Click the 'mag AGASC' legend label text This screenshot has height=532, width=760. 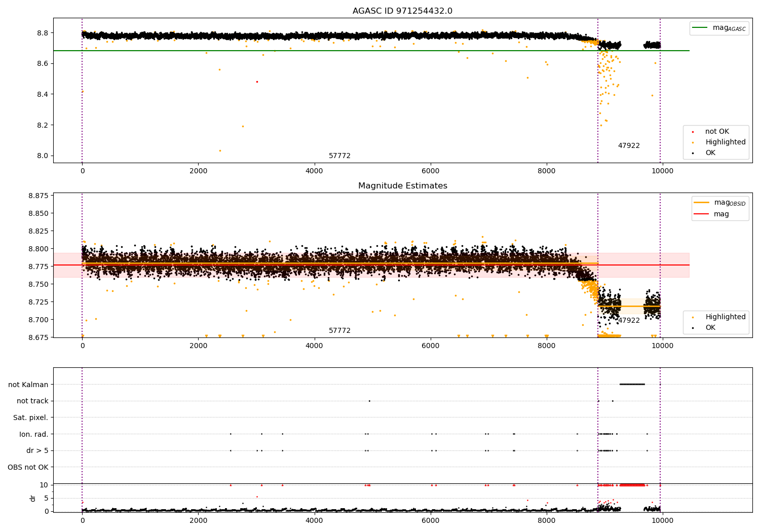[729, 28]
